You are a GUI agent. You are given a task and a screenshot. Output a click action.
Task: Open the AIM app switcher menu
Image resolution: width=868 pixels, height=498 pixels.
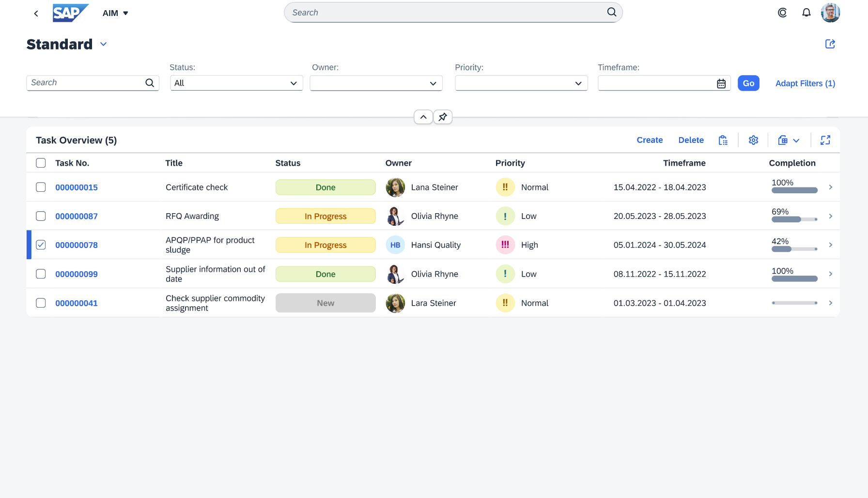point(115,13)
